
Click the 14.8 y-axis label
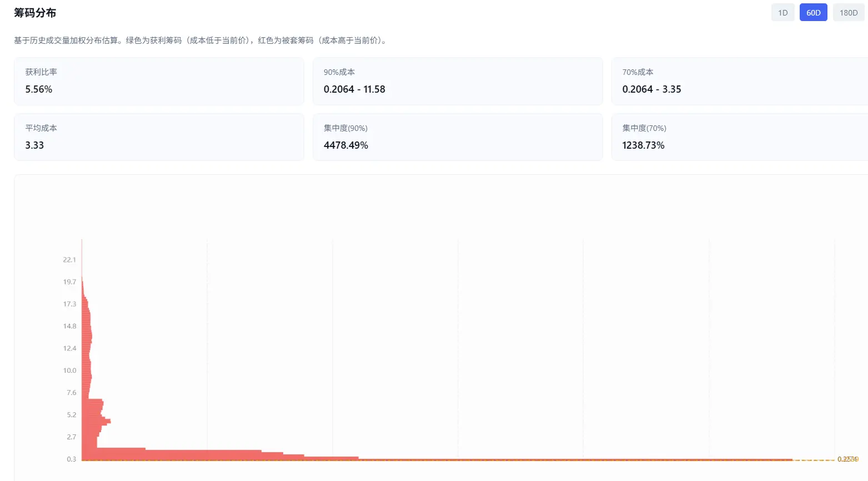tap(69, 326)
